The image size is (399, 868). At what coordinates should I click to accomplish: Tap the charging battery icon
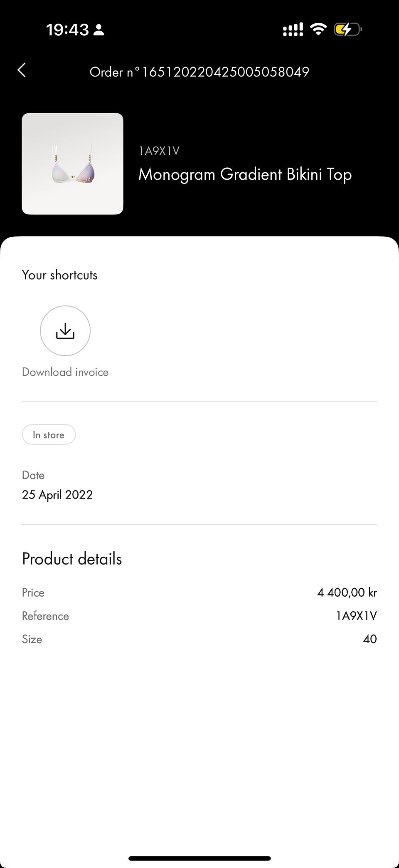coord(347,30)
